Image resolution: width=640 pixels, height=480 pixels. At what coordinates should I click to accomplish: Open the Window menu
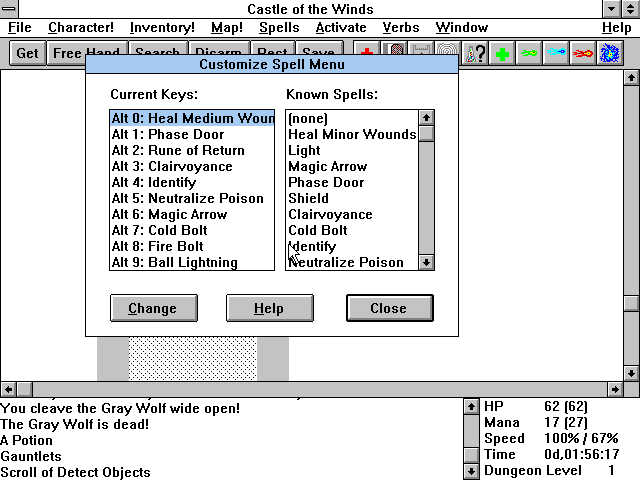[x=462, y=28]
